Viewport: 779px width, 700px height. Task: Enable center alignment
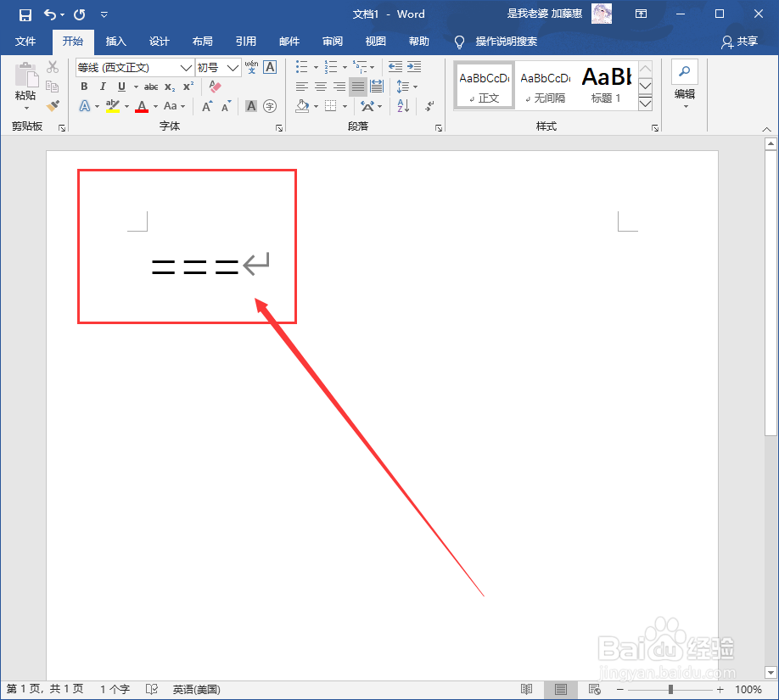320,86
